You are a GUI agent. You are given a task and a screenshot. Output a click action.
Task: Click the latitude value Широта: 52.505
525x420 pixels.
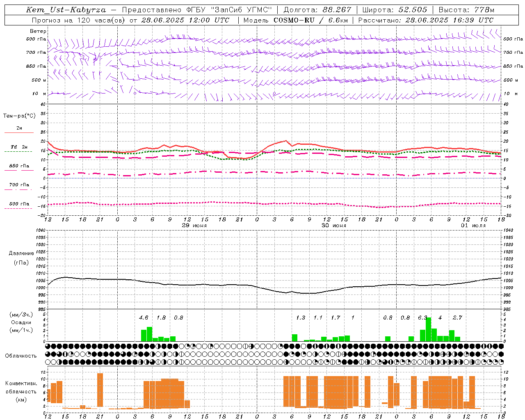(395, 10)
